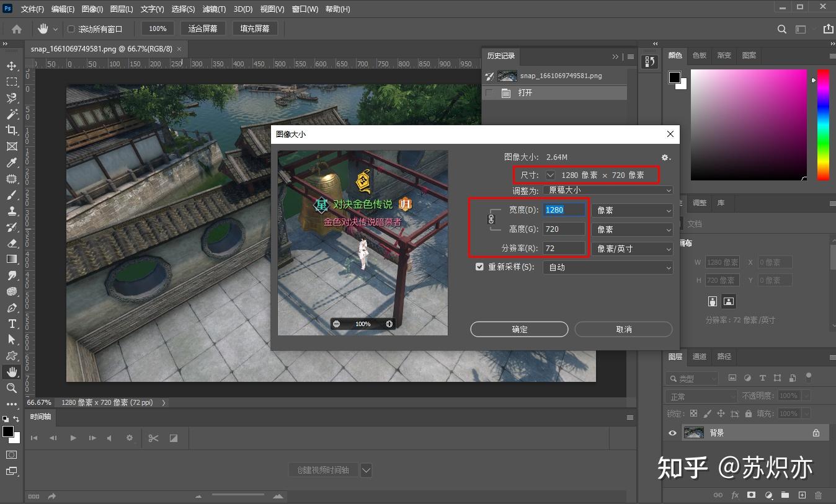Screen dimensions: 836x504
Task: Open the 图像(I) menu
Action: pyautogui.click(x=92, y=9)
